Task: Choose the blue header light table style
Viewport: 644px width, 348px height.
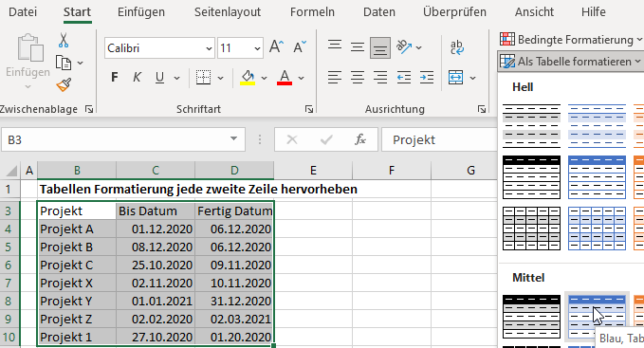Action: (597, 177)
